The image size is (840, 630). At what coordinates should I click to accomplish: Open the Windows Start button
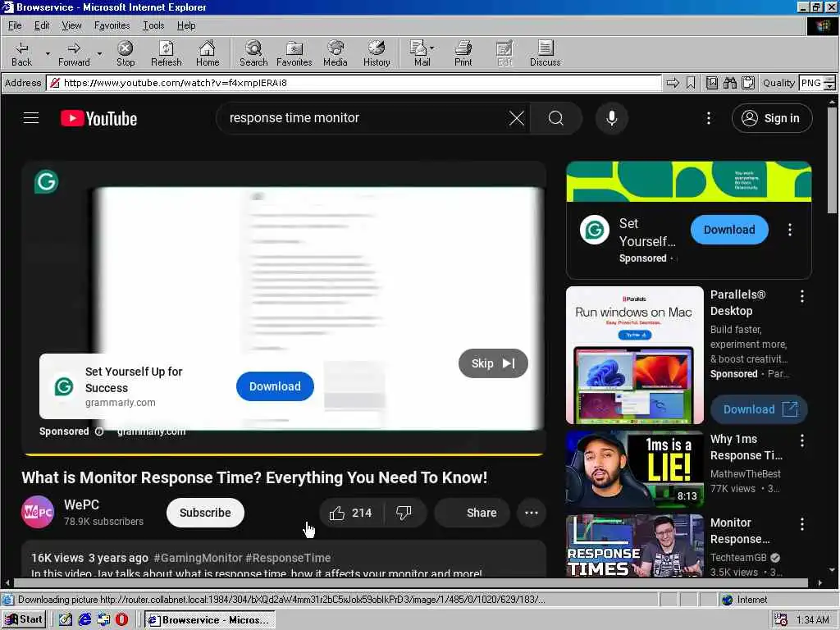pyautogui.click(x=24, y=620)
